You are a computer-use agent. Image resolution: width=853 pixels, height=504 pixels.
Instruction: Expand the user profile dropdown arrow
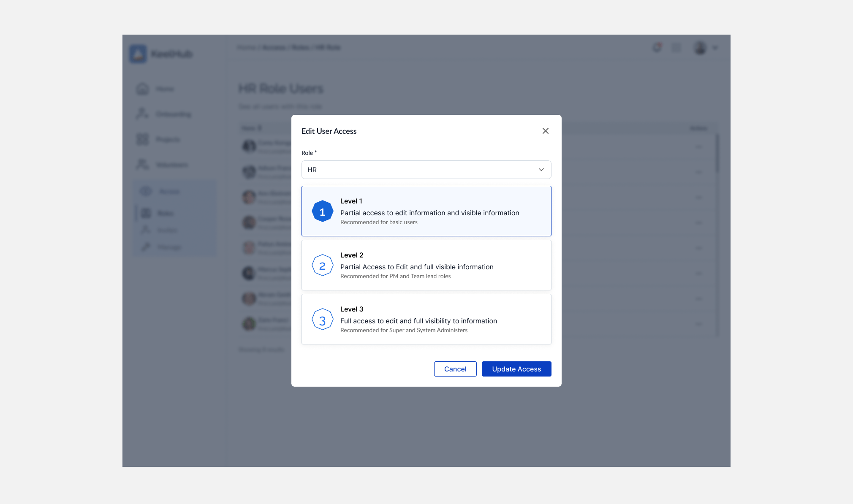[715, 48]
